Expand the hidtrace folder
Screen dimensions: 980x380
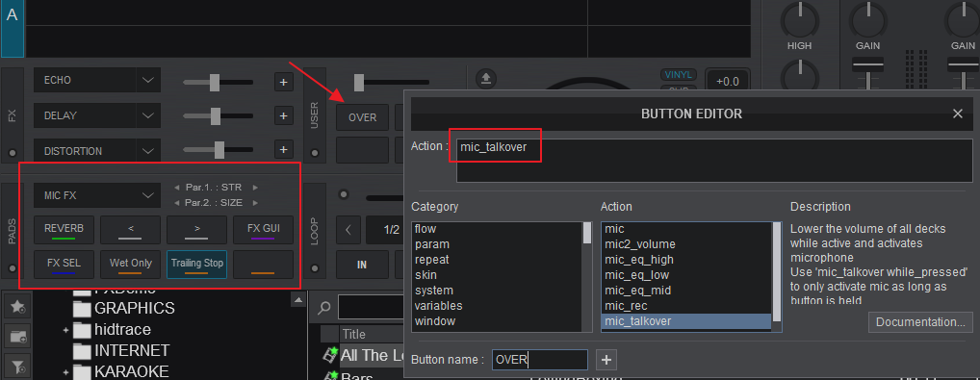(65, 329)
